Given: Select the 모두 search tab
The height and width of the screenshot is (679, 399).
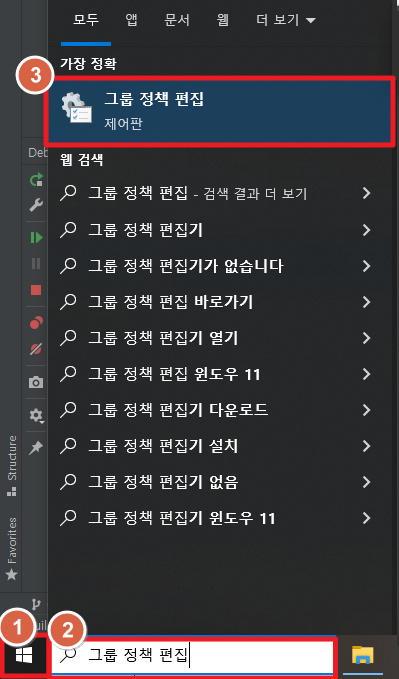Looking at the screenshot, I should [x=86, y=20].
